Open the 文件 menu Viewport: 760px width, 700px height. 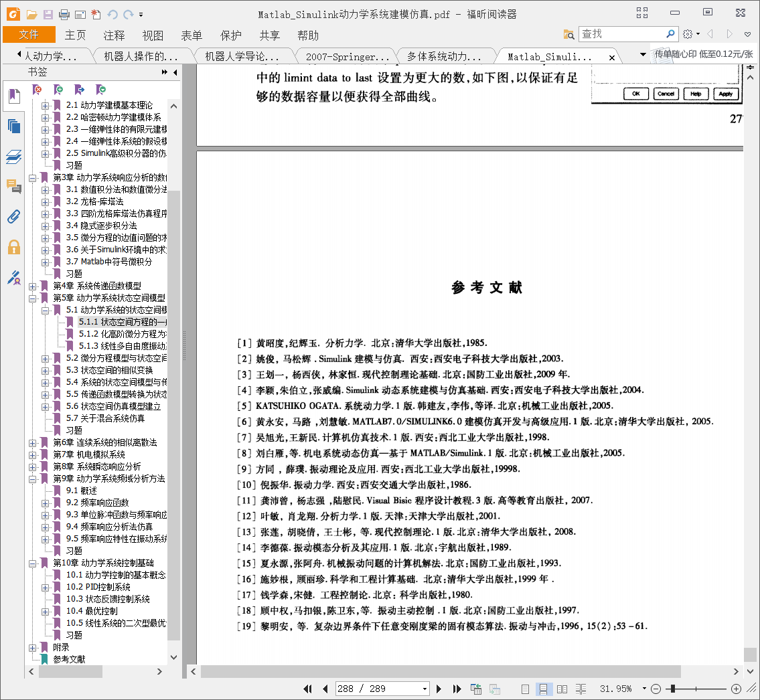coord(29,35)
